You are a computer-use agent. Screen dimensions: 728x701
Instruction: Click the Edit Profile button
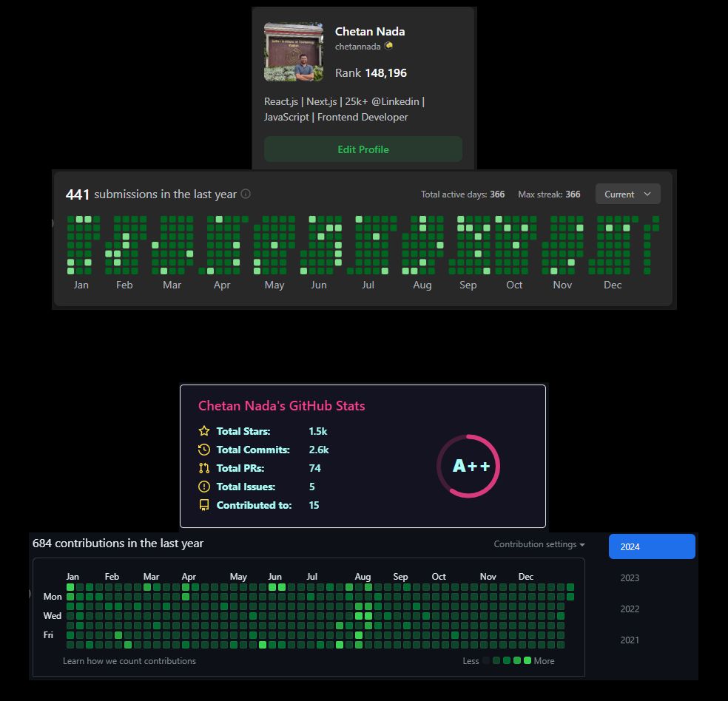coord(363,149)
